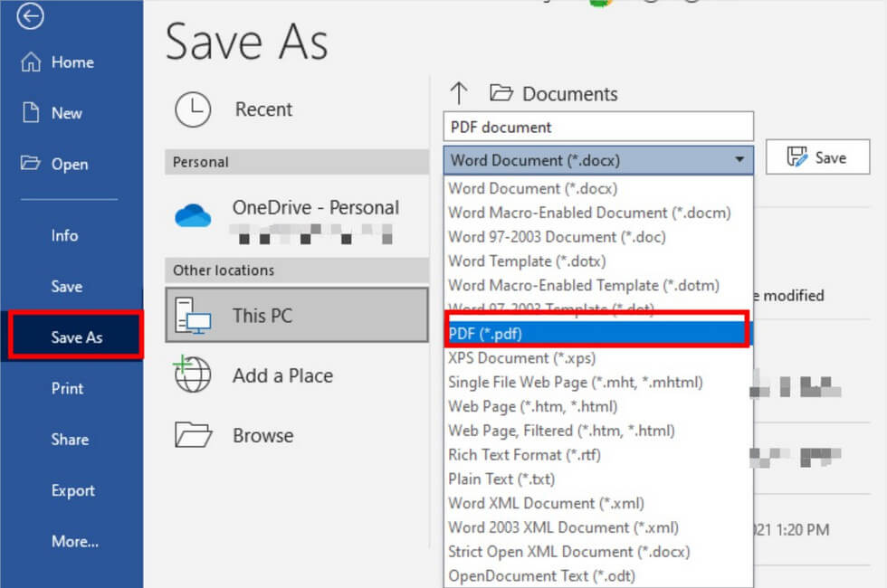Open the file format dropdown

[x=740, y=160]
